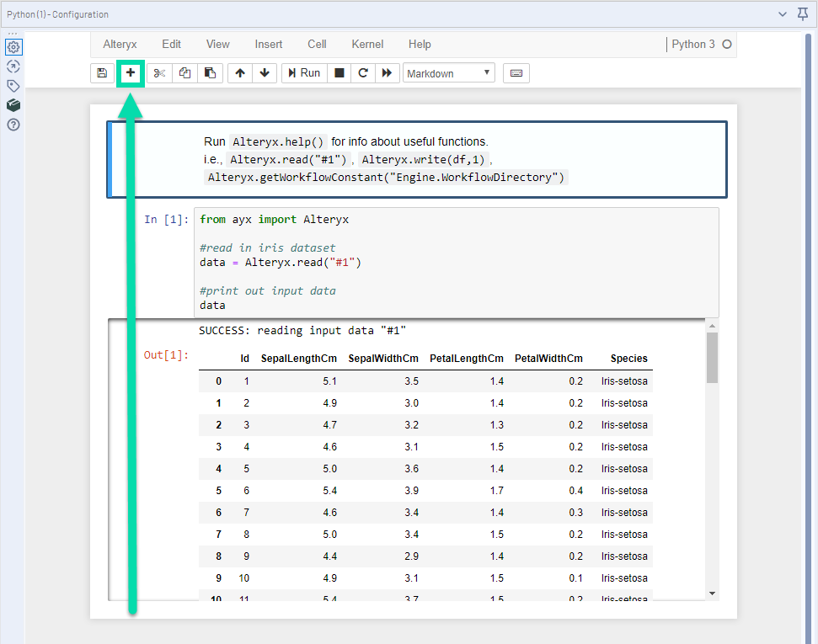Expand the Configuration window dropdown chevron
This screenshot has width=818, height=644.
pos(783,14)
